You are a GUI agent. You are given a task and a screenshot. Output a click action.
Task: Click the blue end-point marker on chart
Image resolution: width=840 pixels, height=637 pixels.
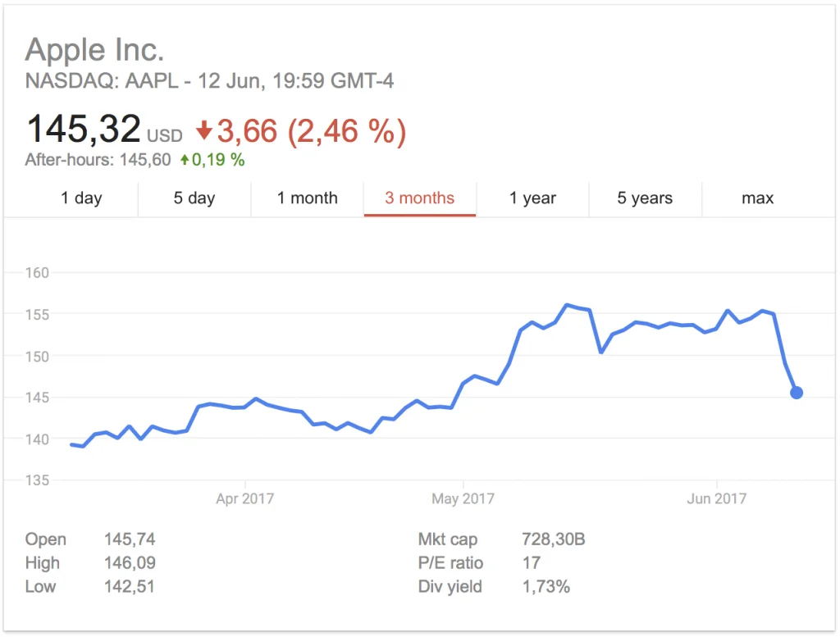796,393
